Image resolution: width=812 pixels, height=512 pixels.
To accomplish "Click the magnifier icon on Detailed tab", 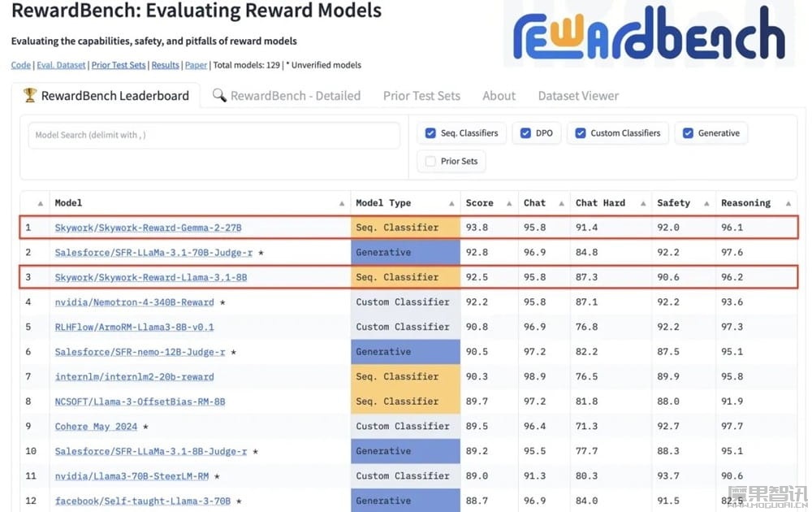I will (x=219, y=95).
